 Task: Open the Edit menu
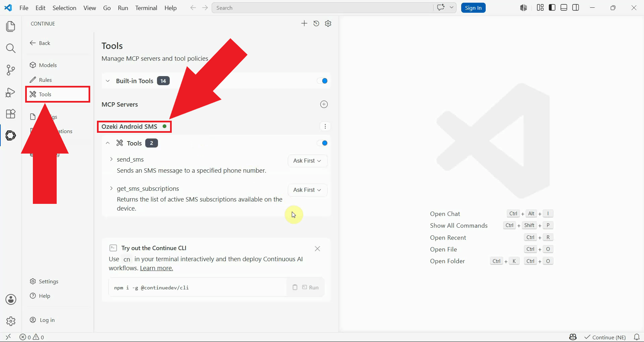pyautogui.click(x=41, y=8)
